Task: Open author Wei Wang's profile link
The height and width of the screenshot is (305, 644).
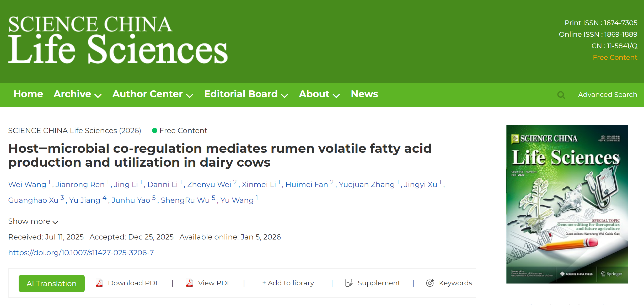Action: [27, 185]
